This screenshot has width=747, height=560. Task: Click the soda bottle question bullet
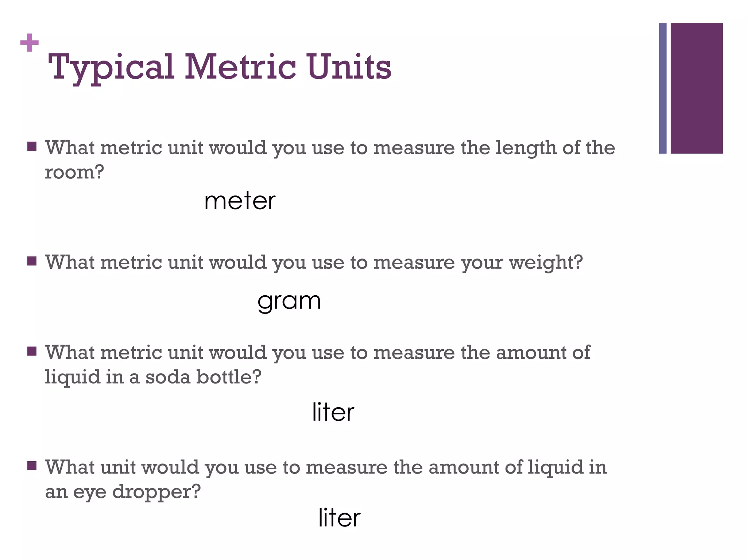tap(32, 351)
